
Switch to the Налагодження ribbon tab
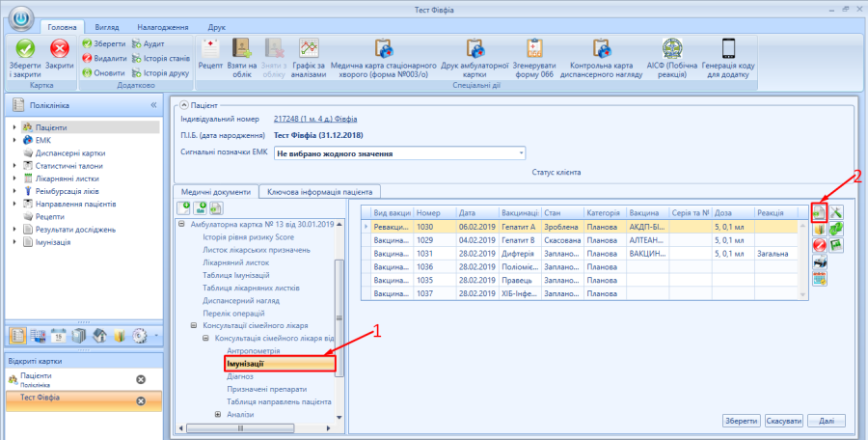click(163, 27)
